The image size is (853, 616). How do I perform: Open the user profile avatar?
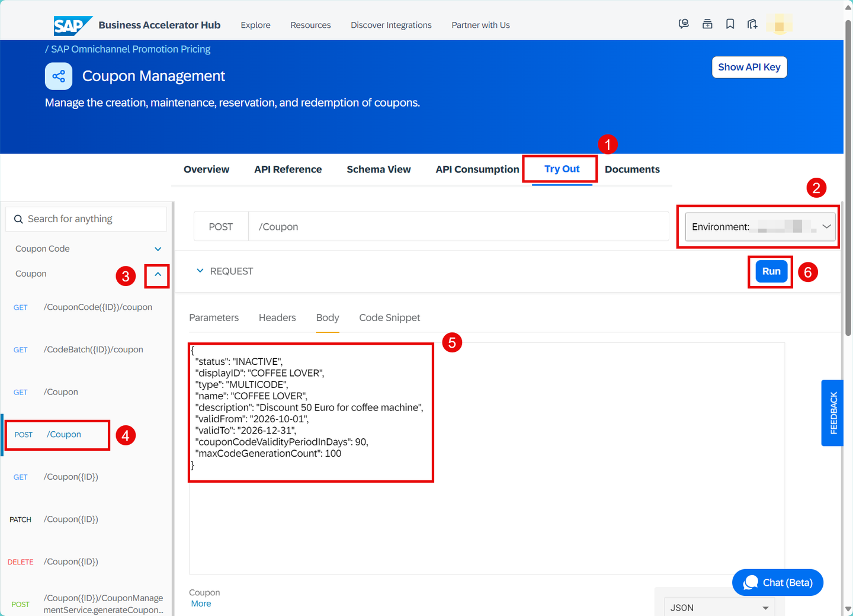779,25
